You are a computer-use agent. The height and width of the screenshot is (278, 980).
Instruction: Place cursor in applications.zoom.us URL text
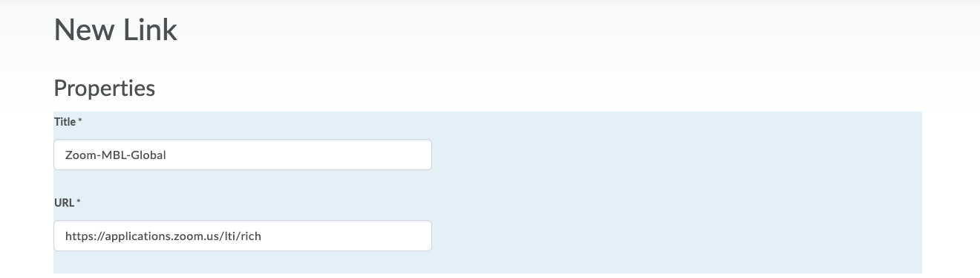[x=163, y=236]
